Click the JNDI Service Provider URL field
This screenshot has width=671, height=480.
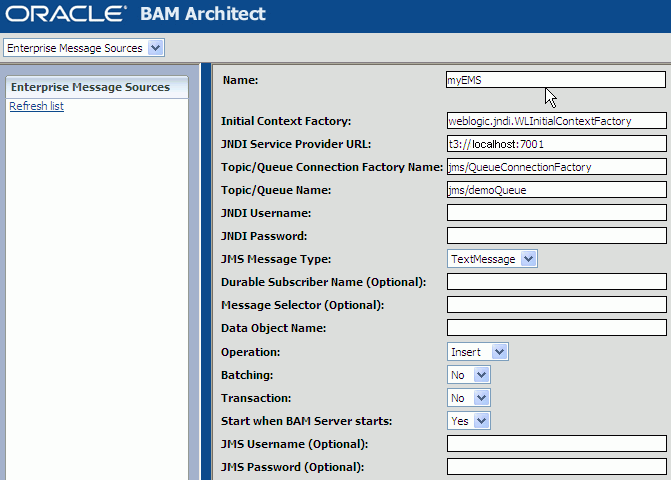(556, 144)
